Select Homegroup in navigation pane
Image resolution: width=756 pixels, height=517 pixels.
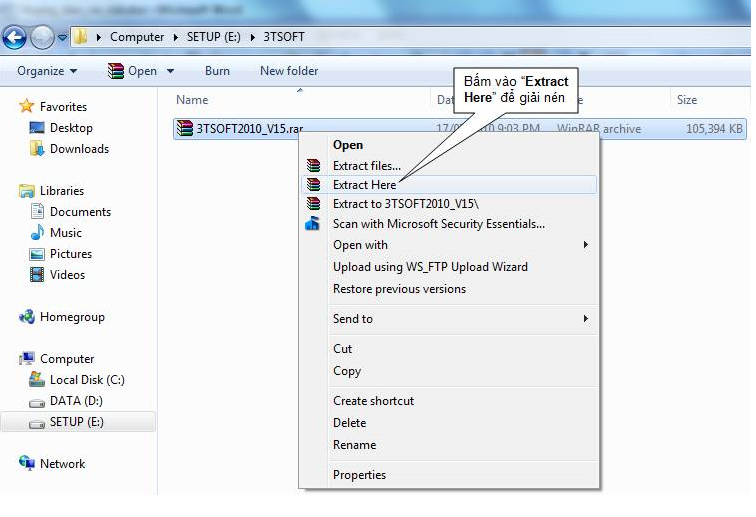tap(72, 317)
